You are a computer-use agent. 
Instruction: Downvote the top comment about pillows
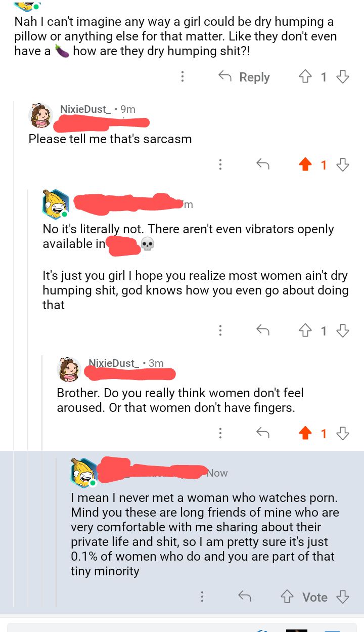(x=343, y=77)
